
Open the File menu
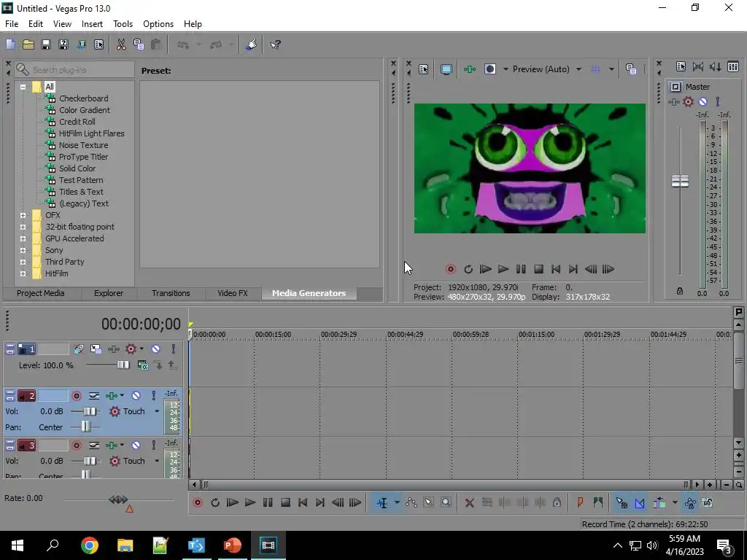point(12,24)
